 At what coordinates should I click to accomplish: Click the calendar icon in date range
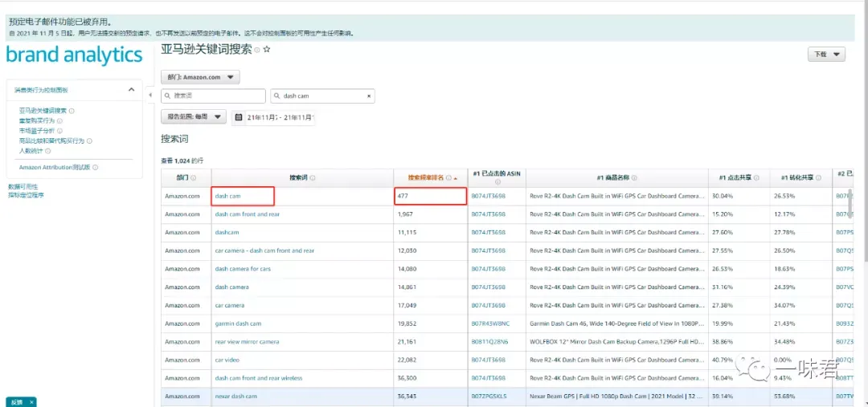point(239,117)
